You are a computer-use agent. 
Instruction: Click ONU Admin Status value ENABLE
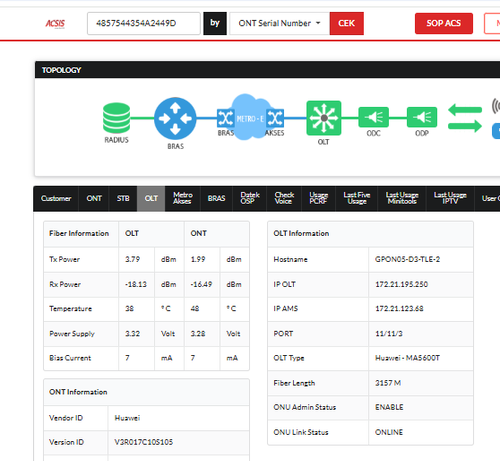389,407
